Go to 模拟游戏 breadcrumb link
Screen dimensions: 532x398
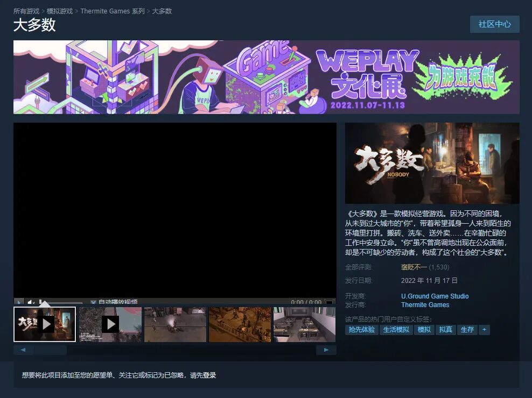[60, 11]
